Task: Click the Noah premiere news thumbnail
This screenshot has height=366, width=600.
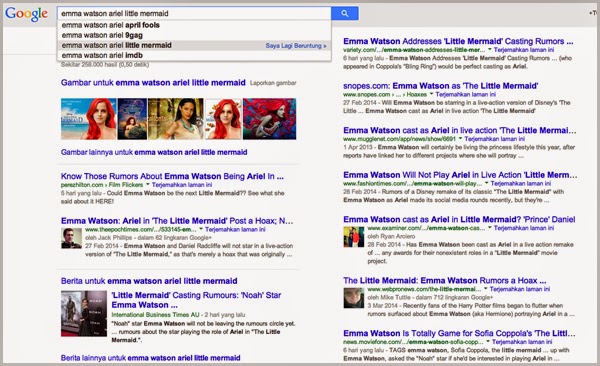Action: click(84, 314)
